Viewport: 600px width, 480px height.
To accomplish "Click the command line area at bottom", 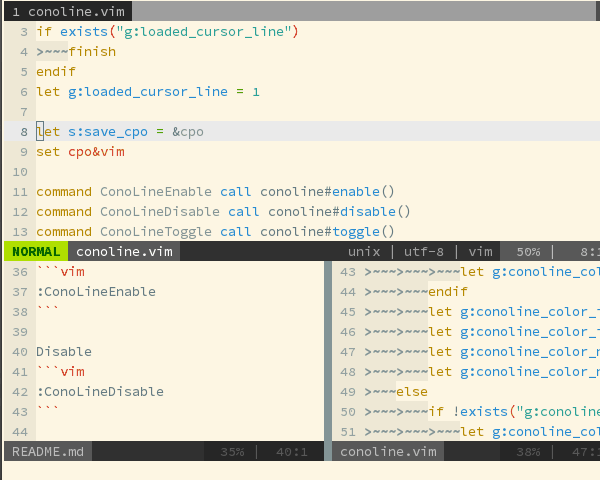I will pos(302,470).
